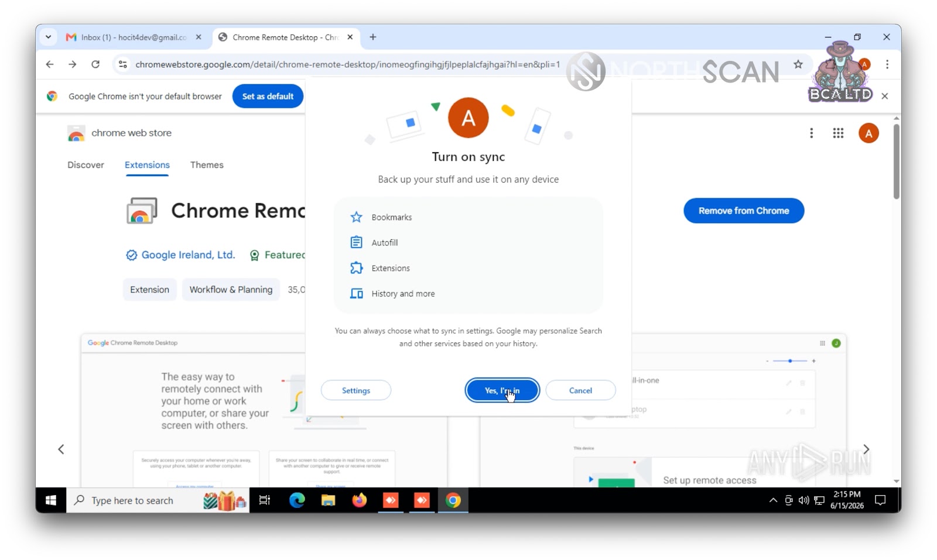Open the Themes tab

tap(207, 165)
